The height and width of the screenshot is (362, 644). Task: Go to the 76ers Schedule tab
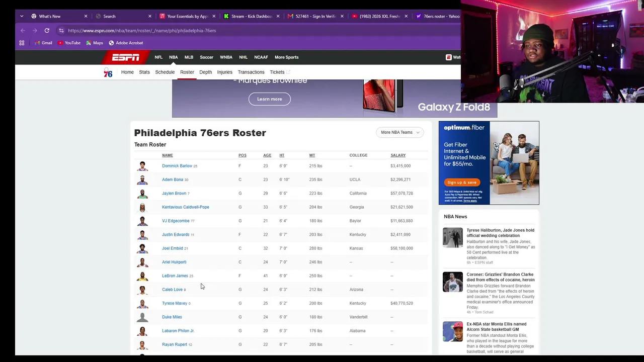point(165,72)
